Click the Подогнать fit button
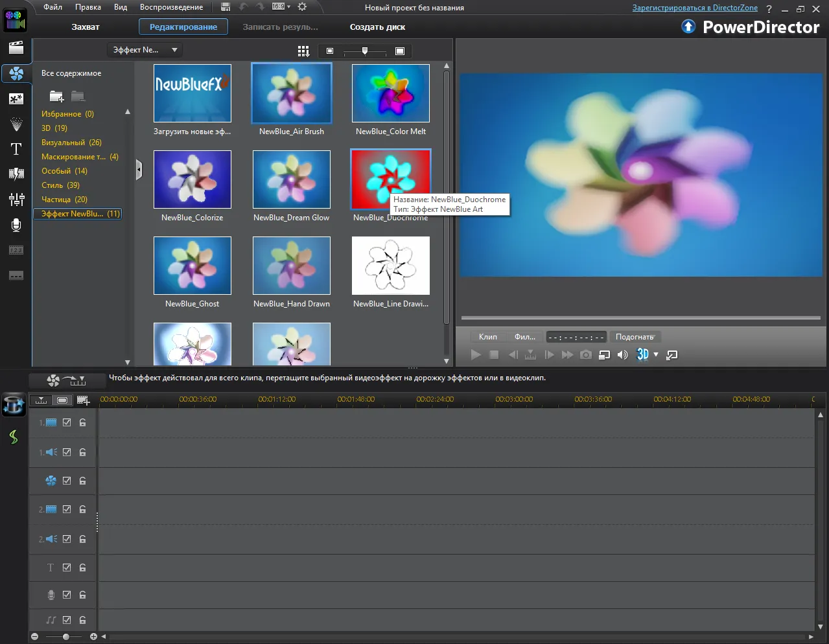The height and width of the screenshot is (644, 829). pyautogui.click(x=635, y=337)
